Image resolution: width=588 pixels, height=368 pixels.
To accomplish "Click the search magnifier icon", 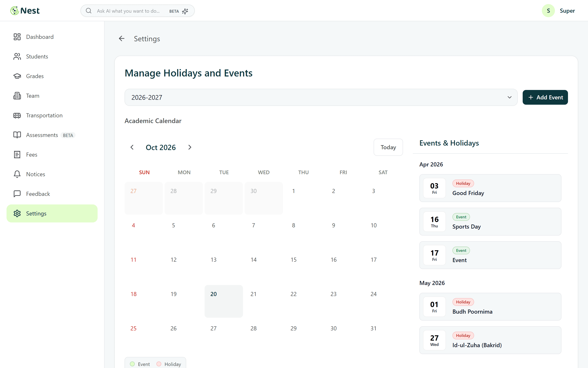I will click(x=89, y=11).
